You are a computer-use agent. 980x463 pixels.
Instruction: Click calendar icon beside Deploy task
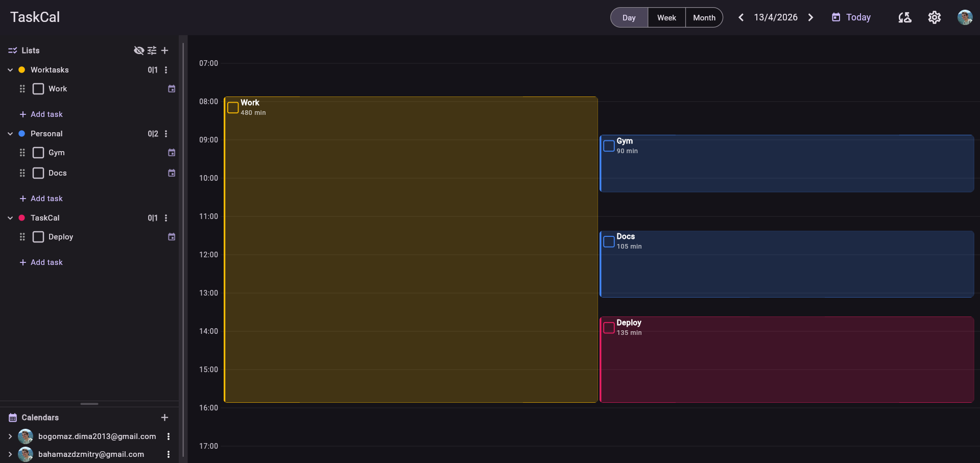click(x=172, y=237)
